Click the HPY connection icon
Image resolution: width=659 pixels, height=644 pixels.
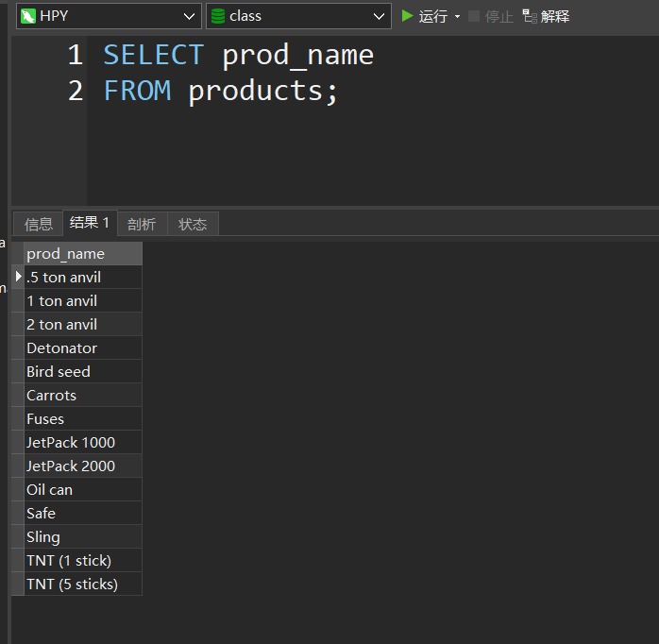[28, 16]
